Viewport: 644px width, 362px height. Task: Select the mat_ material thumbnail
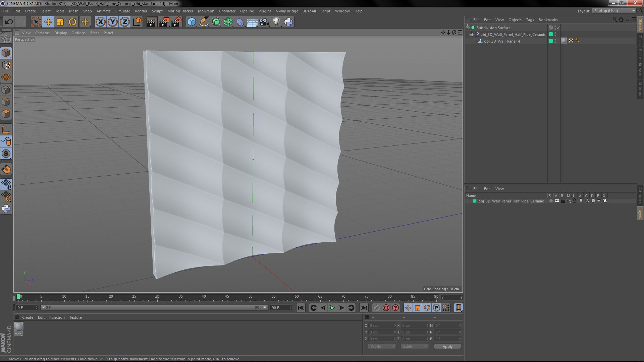[x=19, y=327]
